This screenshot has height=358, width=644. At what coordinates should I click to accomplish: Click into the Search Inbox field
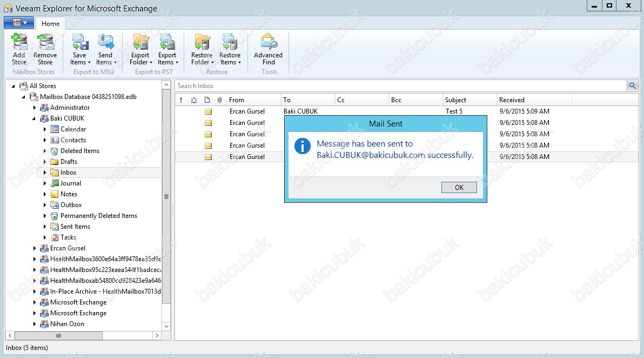[401, 86]
